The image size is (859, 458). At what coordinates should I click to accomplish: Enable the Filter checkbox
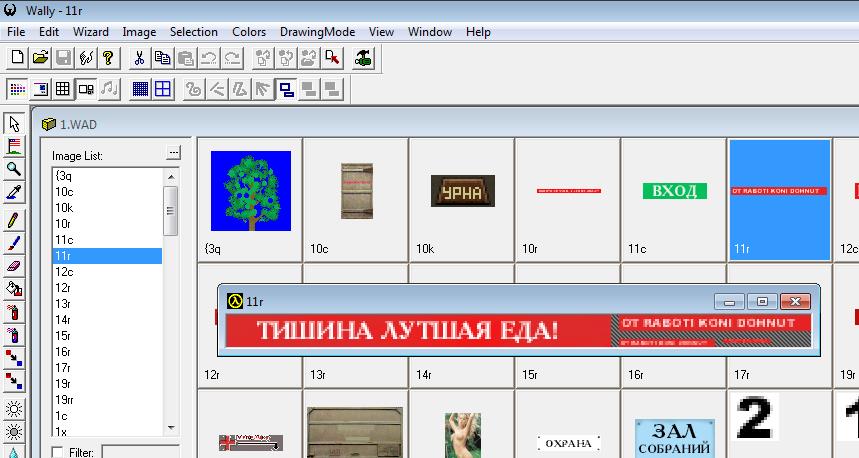[58, 452]
